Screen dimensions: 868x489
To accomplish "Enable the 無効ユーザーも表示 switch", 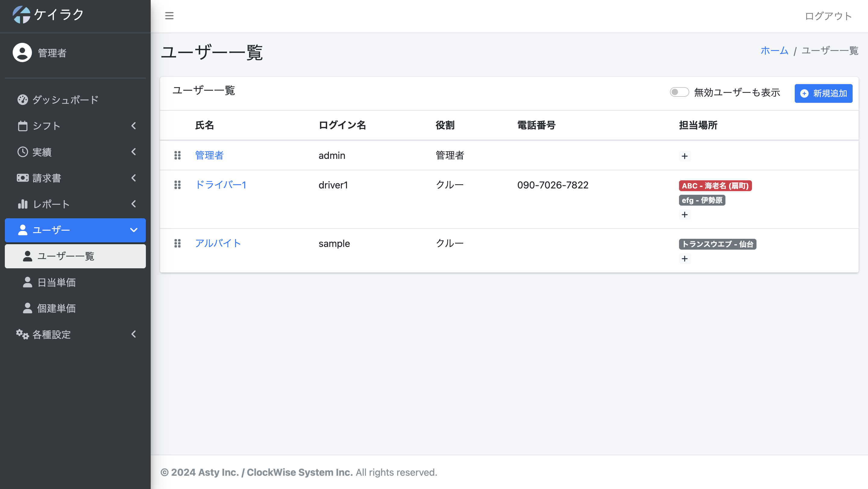I will (679, 92).
